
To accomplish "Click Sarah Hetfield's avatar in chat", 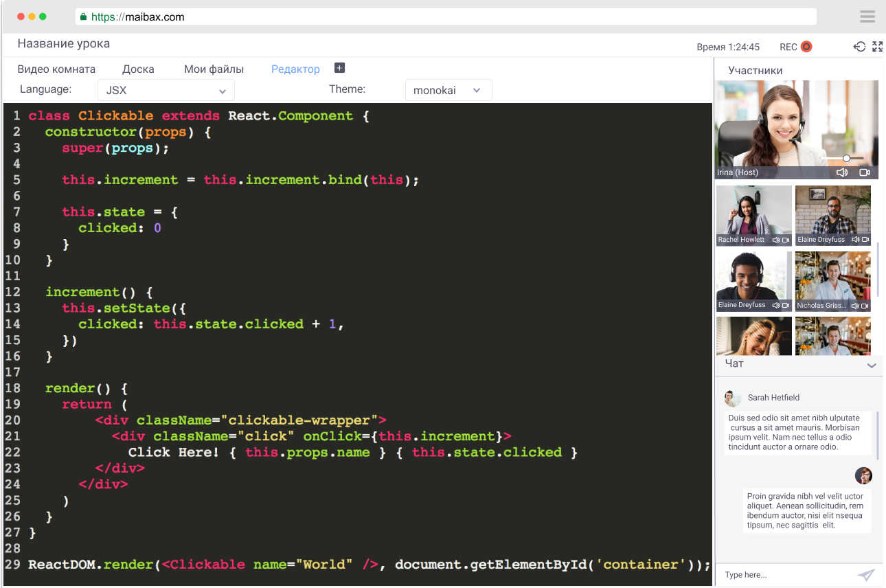I will [732, 398].
